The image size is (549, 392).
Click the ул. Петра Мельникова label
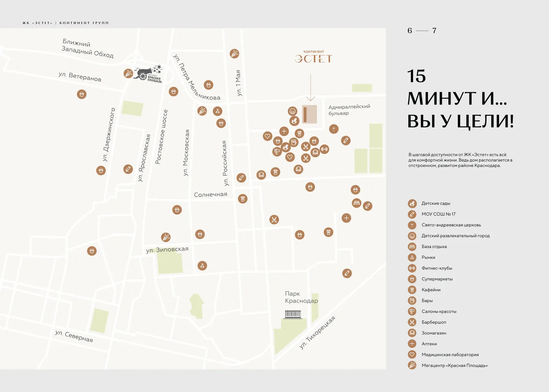pyautogui.click(x=197, y=78)
